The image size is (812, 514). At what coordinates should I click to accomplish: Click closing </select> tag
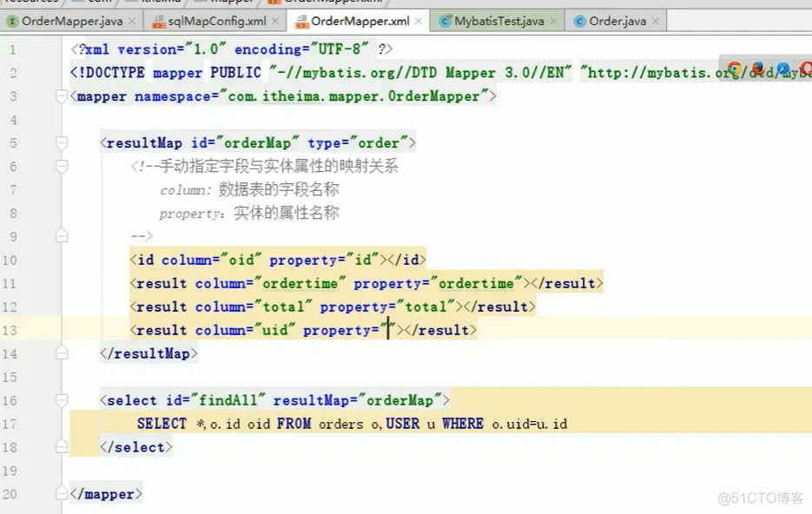pos(135,447)
